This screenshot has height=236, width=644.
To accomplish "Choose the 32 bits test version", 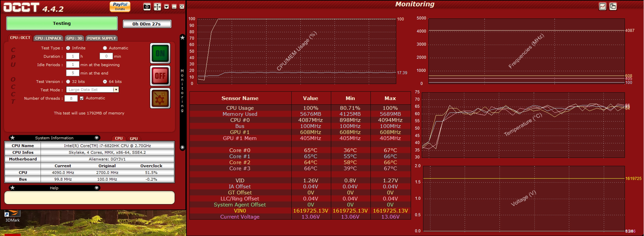I will click(x=68, y=81).
